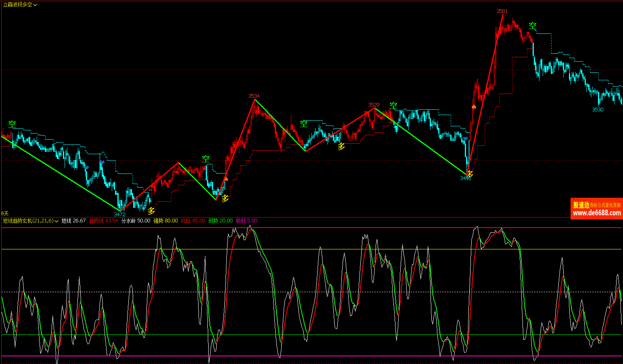Click the yellow 强势 80.00 legend label

tap(165, 221)
